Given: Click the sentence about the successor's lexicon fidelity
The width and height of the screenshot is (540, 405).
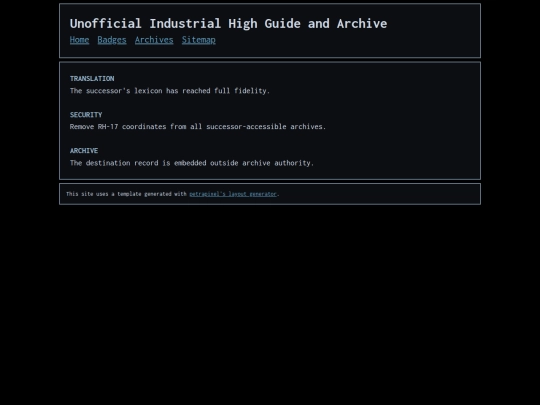Looking at the screenshot, I should click(170, 91).
